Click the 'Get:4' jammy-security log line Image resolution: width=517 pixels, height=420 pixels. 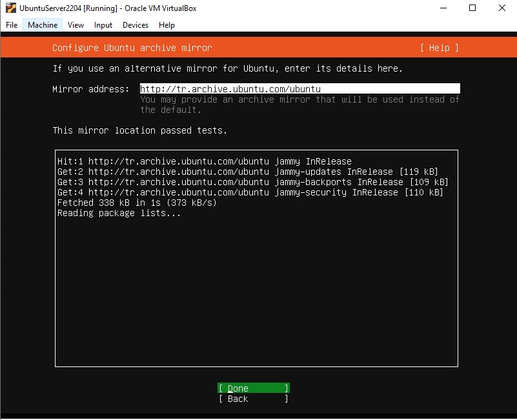point(250,192)
